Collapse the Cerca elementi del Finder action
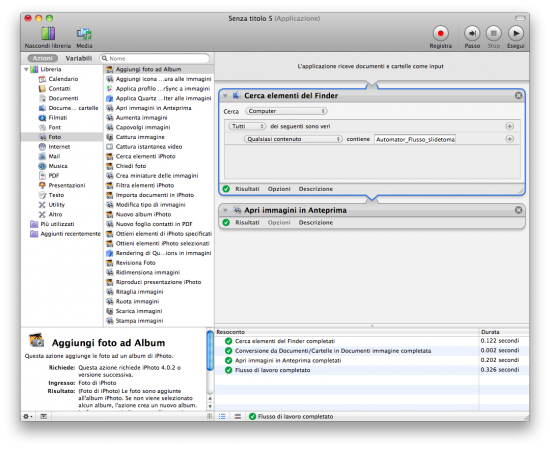This screenshot has width=550, height=449. point(226,96)
